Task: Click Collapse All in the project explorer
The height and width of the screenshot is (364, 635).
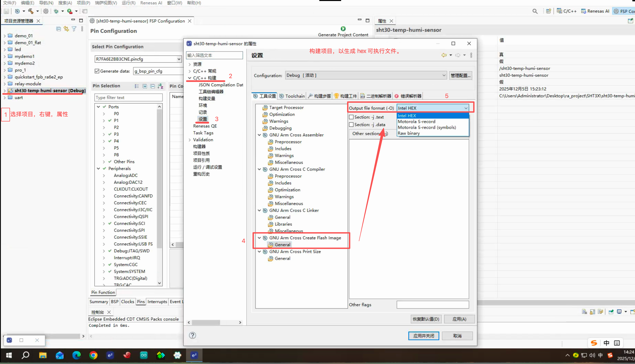Action: 59,29
